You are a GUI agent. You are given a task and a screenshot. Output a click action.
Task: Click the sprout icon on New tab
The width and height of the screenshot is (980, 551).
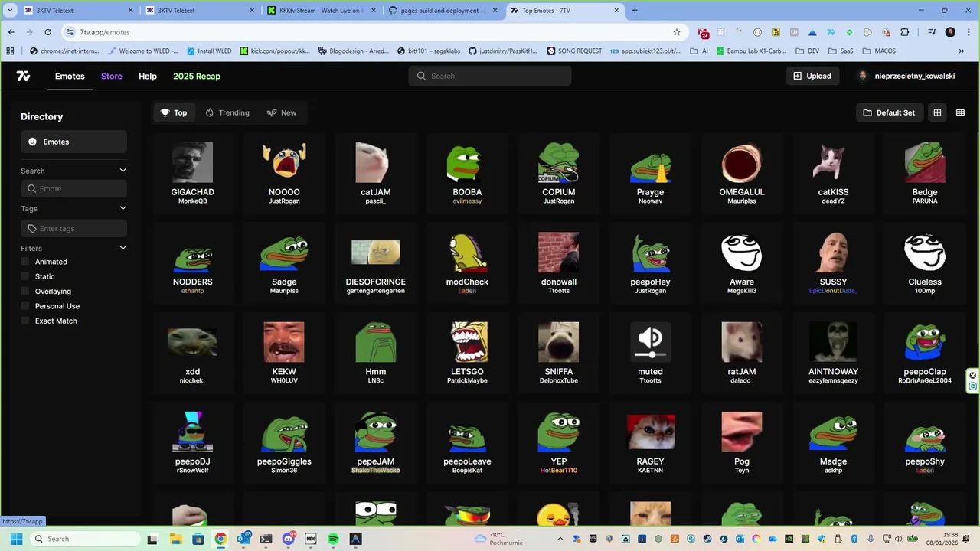tap(271, 112)
